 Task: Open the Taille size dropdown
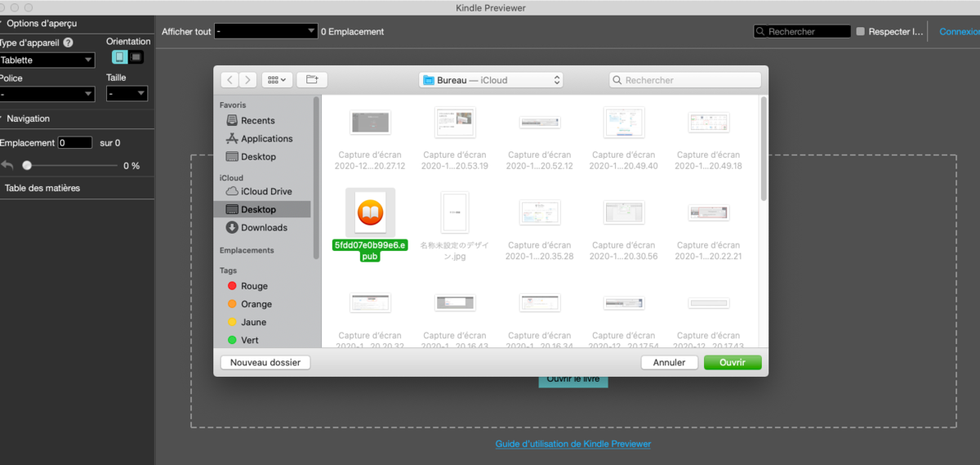127,94
